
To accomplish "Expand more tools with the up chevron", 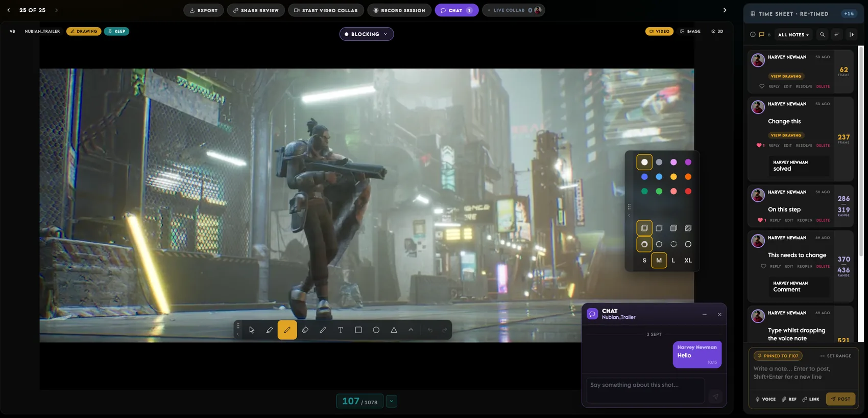I will tap(411, 330).
